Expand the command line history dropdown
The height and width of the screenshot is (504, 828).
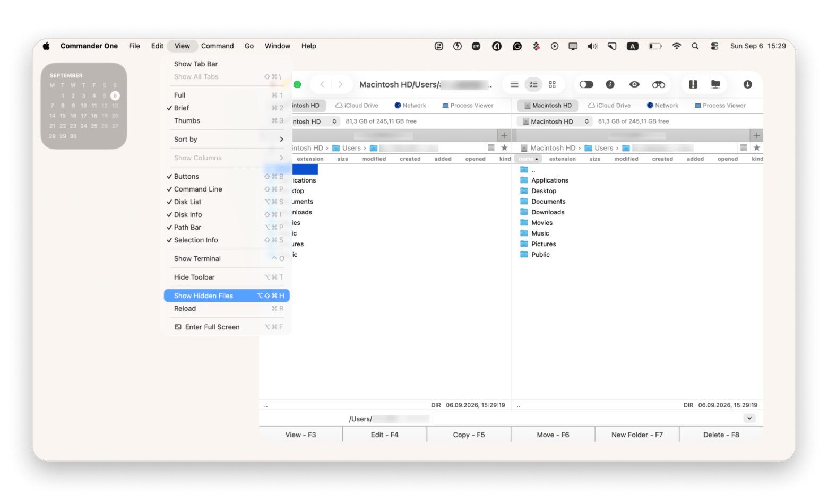point(749,418)
